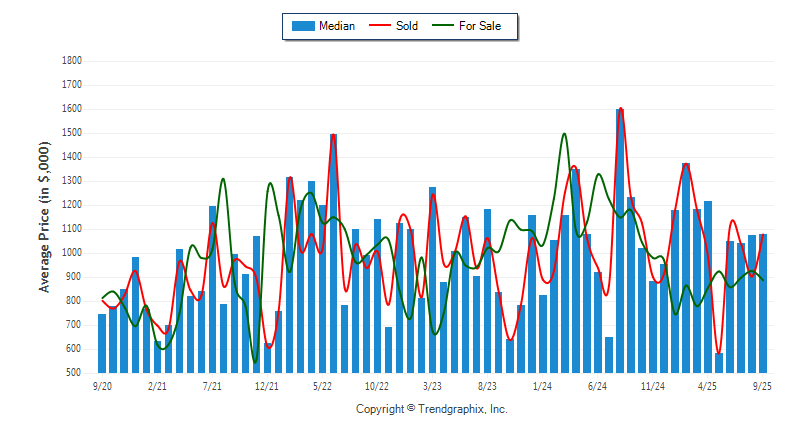Click the 1000 y-axis value label
This screenshot has width=800, height=434.
[71, 253]
